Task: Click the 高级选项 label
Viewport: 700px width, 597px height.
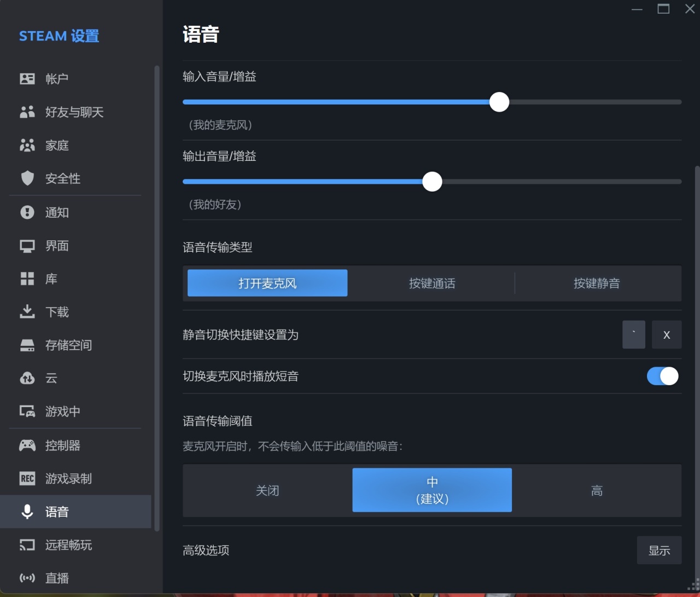Action: (x=206, y=550)
